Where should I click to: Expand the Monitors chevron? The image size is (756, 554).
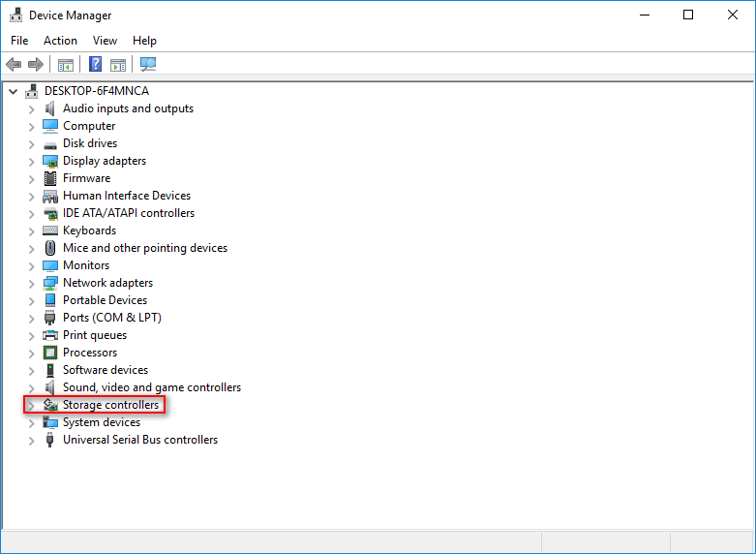pos(31,266)
